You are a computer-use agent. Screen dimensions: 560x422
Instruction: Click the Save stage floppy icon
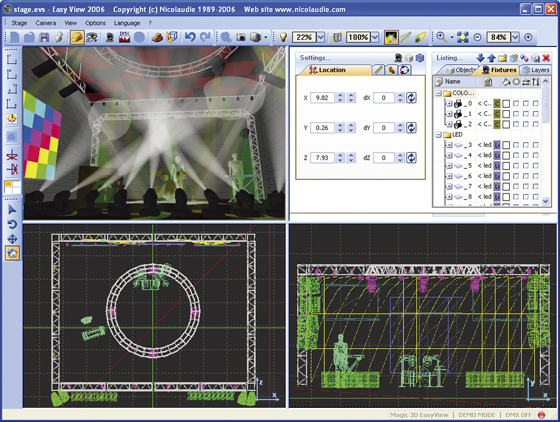click(44, 37)
